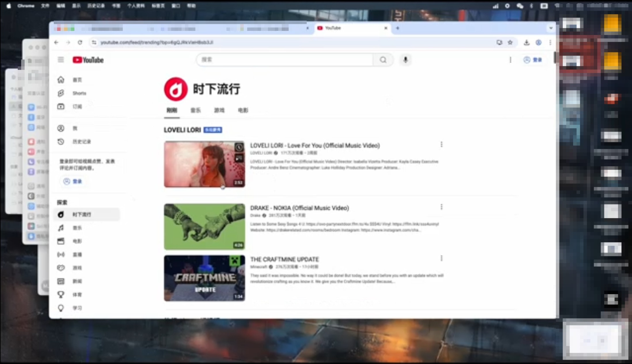Click the top-right 登录 sign-in button

pyautogui.click(x=533, y=60)
